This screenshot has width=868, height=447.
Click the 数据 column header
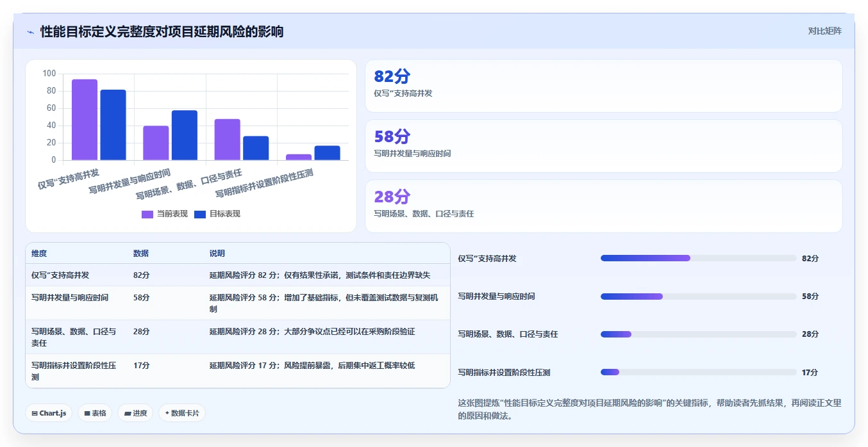click(x=141, y=254)
